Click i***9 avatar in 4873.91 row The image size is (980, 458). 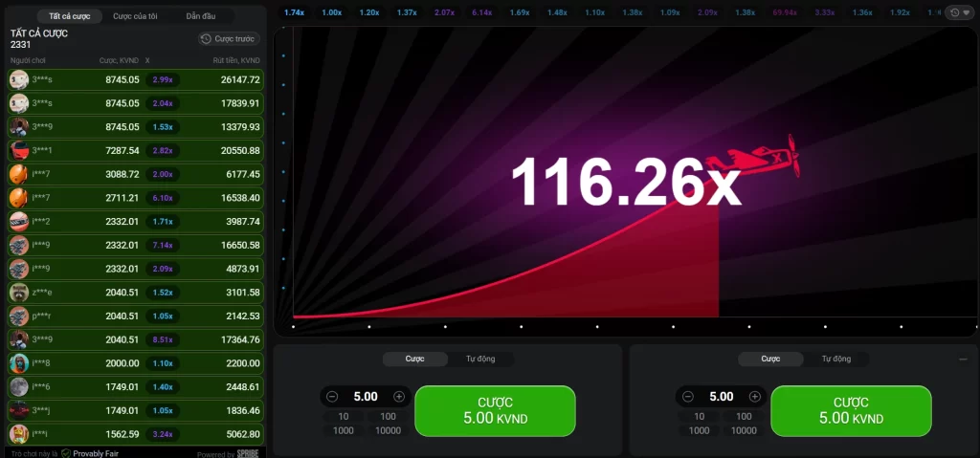click(19, 269)
